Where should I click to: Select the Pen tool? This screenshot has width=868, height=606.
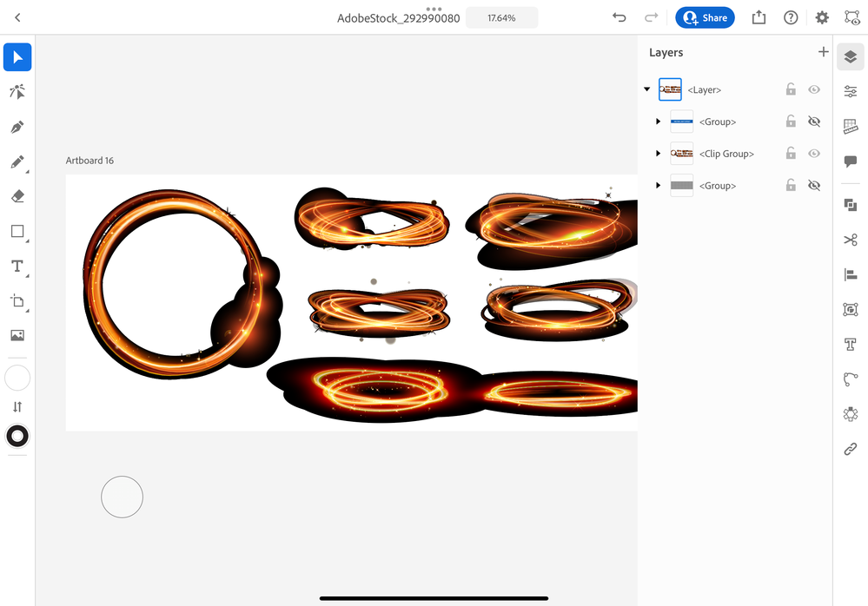pos(17,127)
